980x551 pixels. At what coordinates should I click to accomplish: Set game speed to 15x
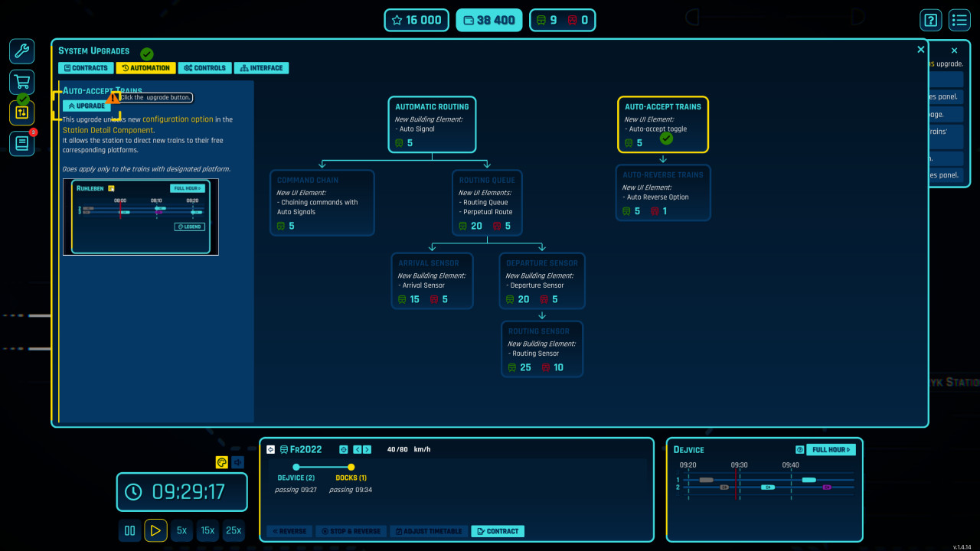[x=207, y=530]
